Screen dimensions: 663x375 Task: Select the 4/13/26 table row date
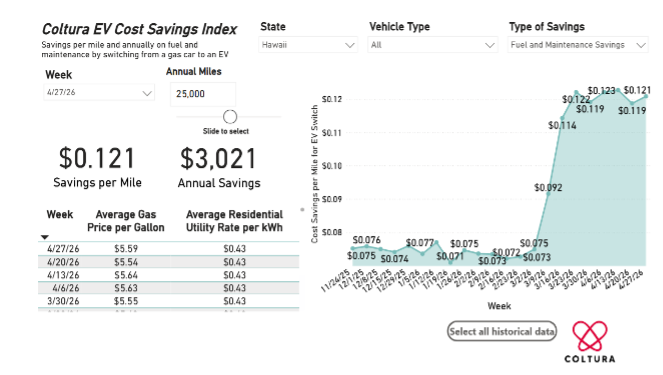click(x=63, y=275)
